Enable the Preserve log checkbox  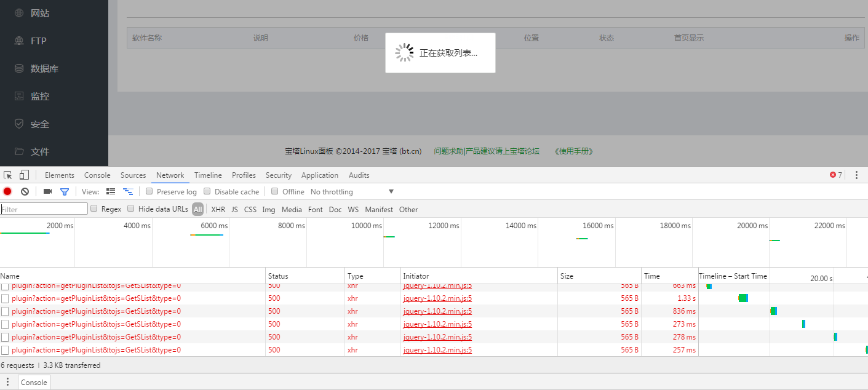(149, 191)
